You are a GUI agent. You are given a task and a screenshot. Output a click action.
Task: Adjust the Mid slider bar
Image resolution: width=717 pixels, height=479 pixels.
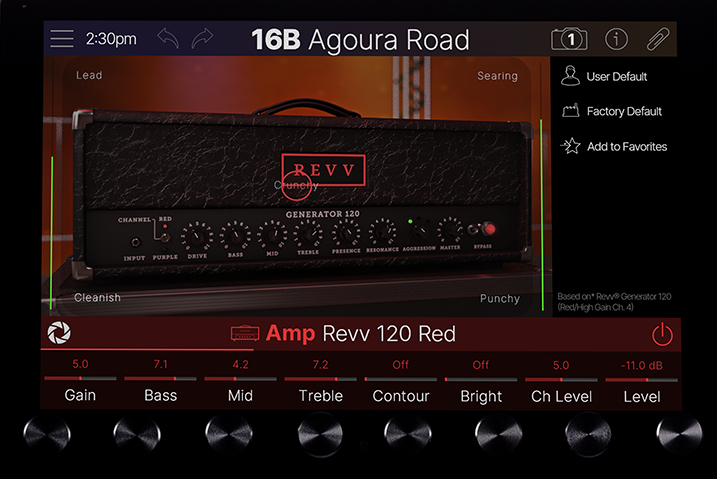coord(241,379)
